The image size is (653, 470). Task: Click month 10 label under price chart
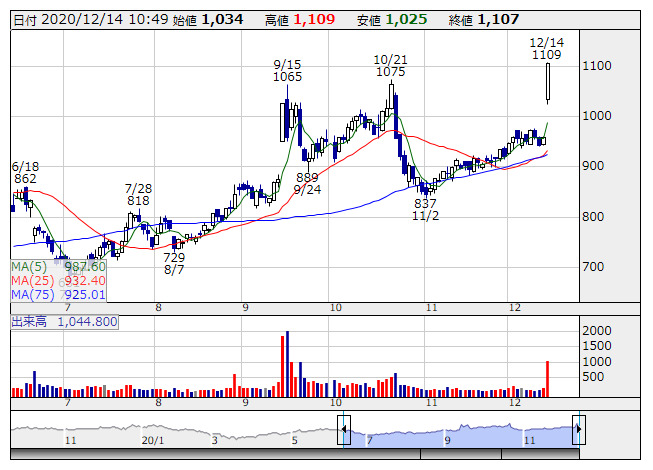click(x=336, y=308)
